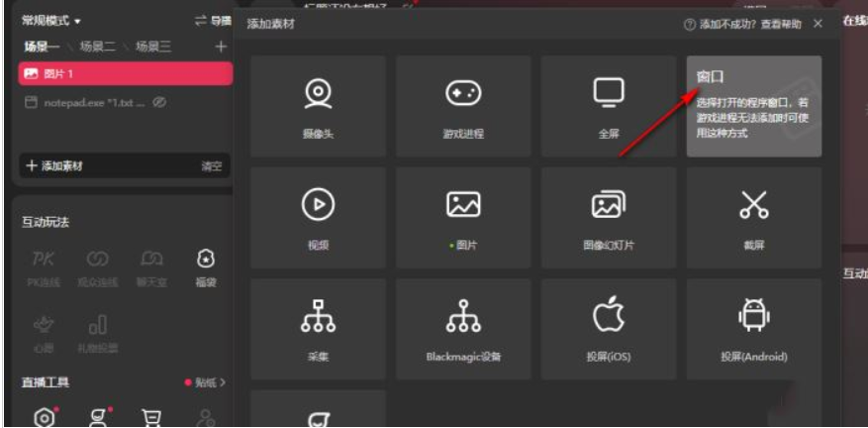Switch to 场景一 tab
The width and height of the screenshot is (868, 428).
(x=42, y=47)
